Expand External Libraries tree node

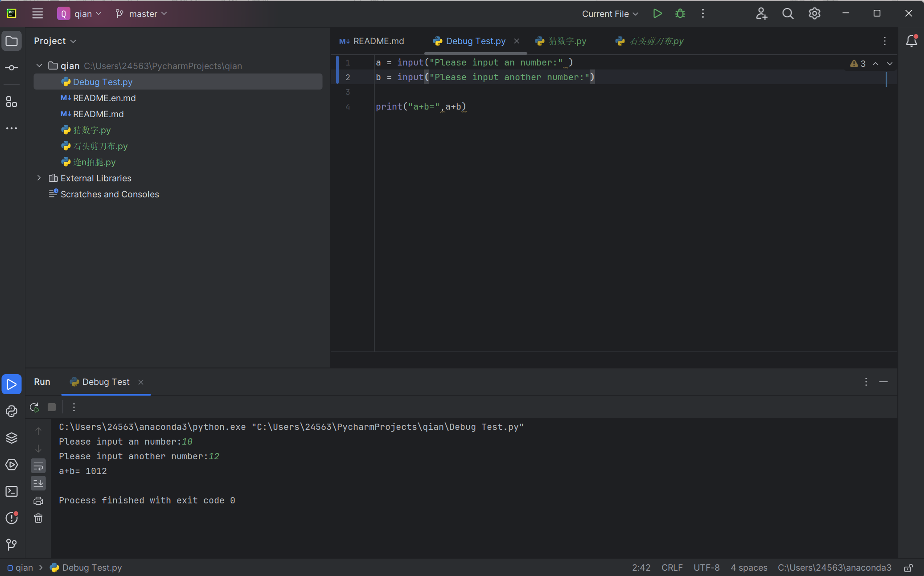(x=39, y=178)
